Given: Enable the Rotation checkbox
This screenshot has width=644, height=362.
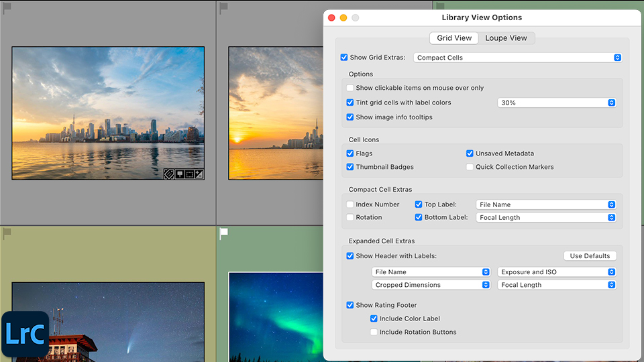Looking at the screenshot, I should [350, 217].
